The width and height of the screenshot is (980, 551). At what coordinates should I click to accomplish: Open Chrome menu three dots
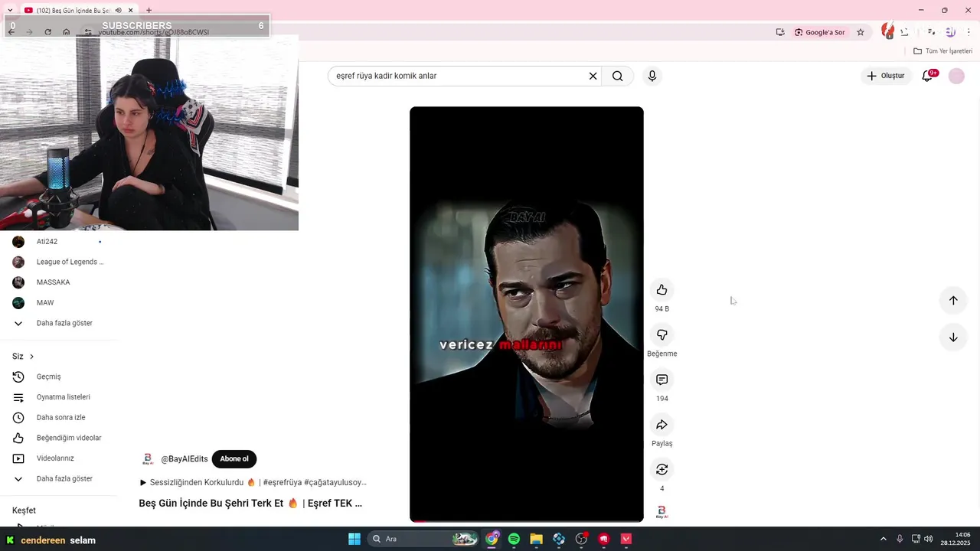[969, 32]
